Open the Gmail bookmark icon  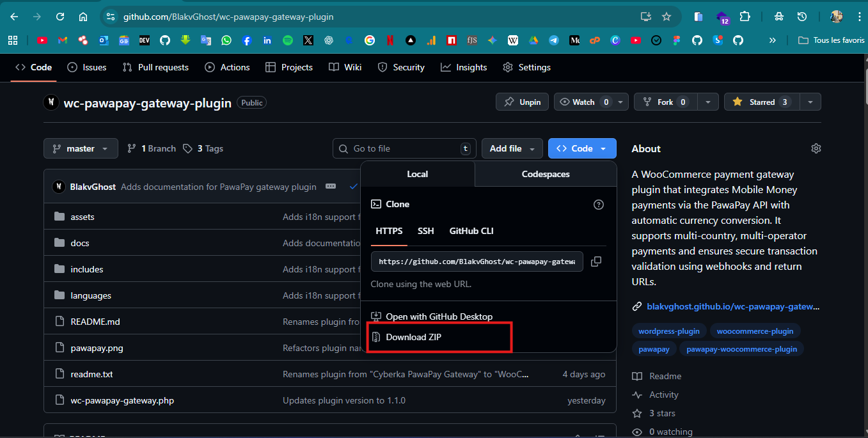pyautogui.click(x=63, y=40)
